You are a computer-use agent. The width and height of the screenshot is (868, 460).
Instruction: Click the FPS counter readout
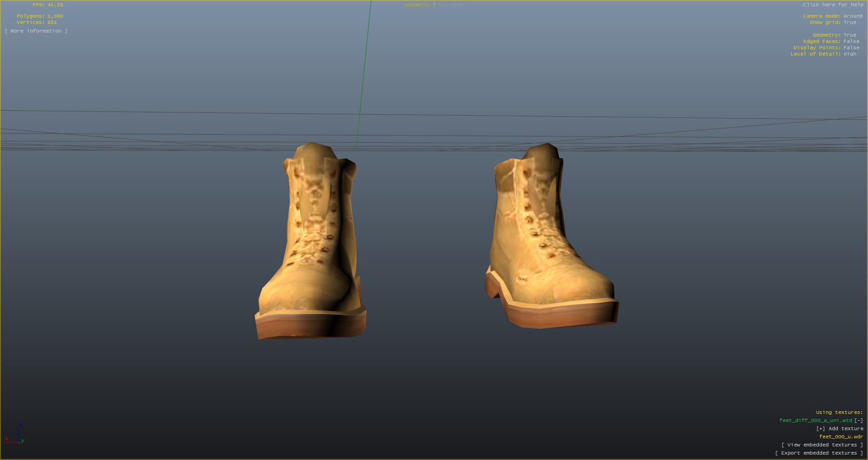pyautogui.click(x=48, y=5)
